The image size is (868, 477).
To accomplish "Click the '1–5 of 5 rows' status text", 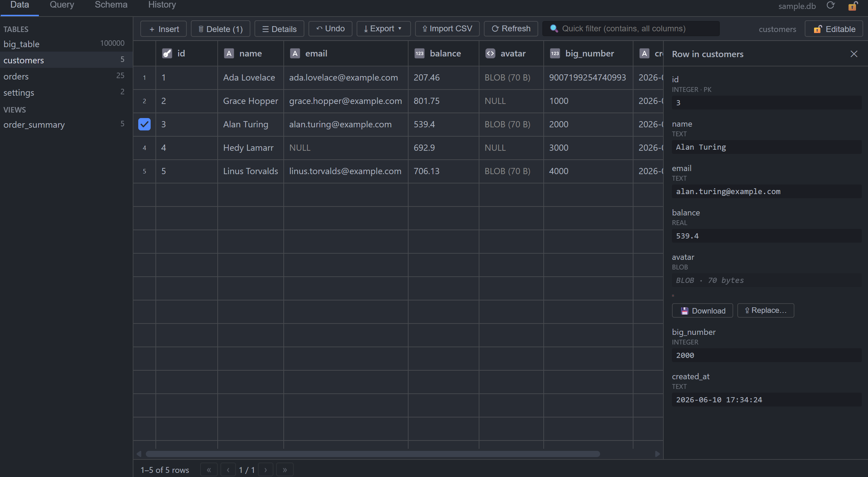I will tap(165, 470).
